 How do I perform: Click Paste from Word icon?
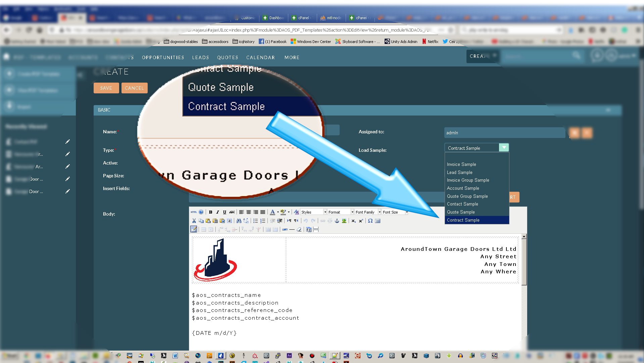pyautogui.click(x=222, y=221)
